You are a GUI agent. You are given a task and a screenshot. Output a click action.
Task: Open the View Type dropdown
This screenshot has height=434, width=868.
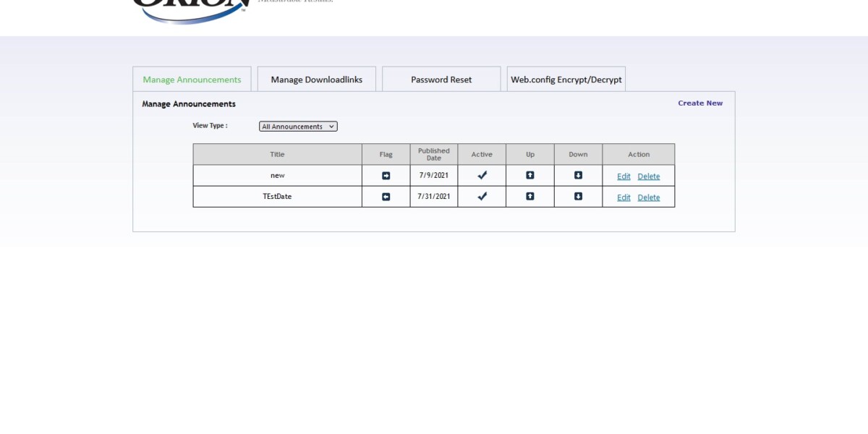(x=298, y=127)
